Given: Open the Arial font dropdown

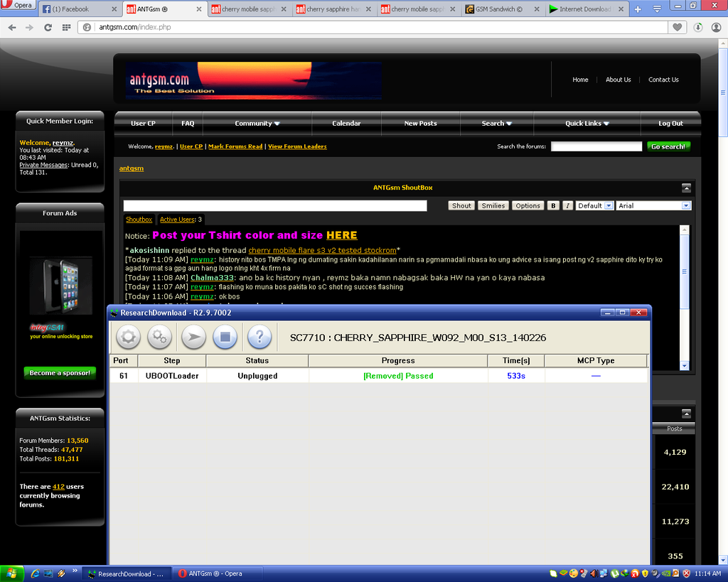Looking at the screenshot, I should [x=653, y=205].
